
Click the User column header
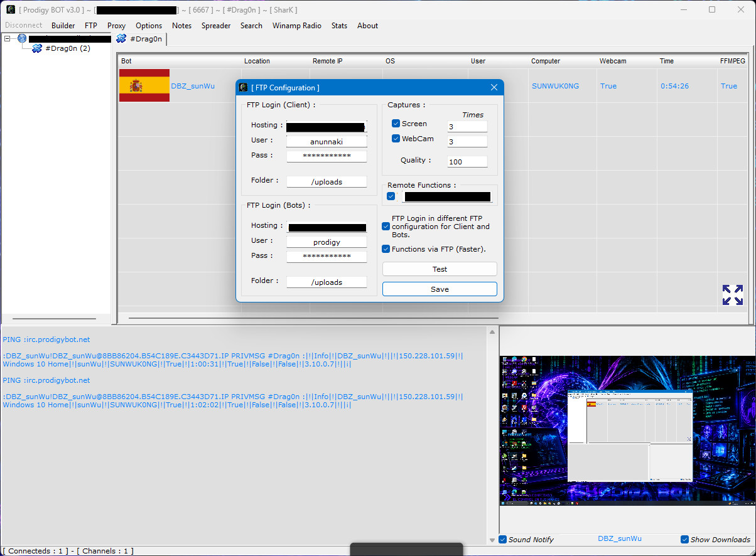[478, 61]
